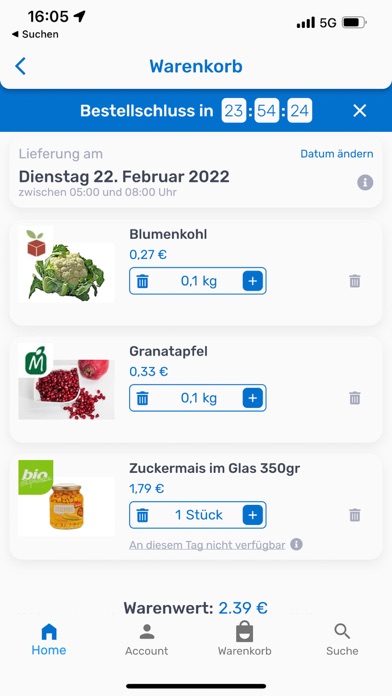Open the Blumenkohl product image
Image resolution: width=392 pixels, height=696 pixels.
(67, 265)
